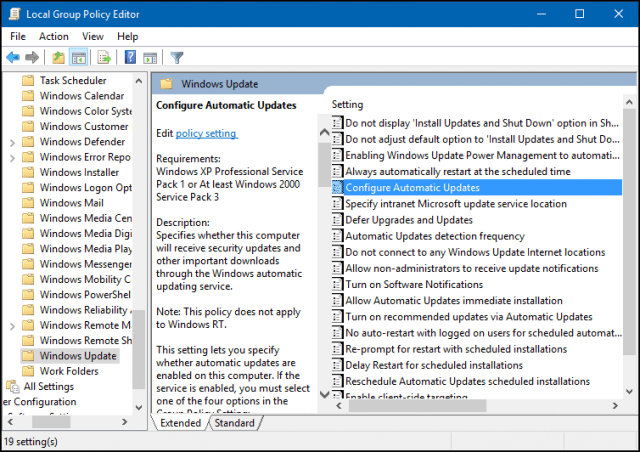Switch to the Standard tab
Image resolution: width=640 pixels, height=452 pixels.
(235, 423)
